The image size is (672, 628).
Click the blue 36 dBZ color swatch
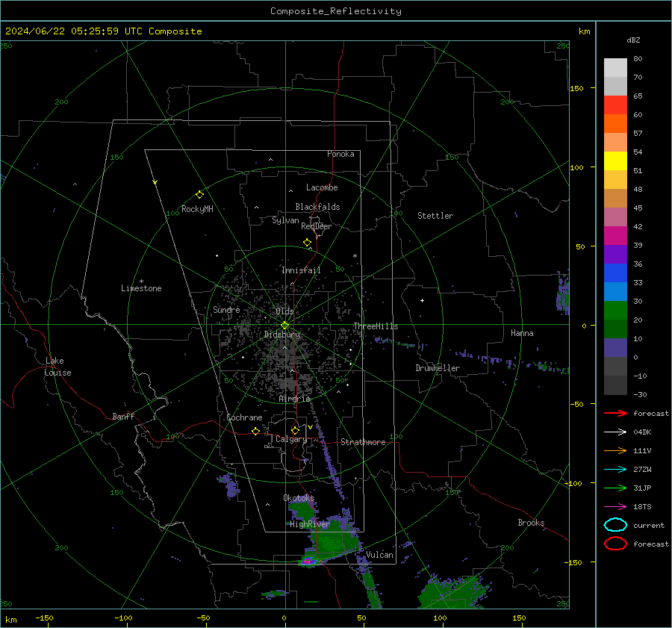(x=615, y=273)
